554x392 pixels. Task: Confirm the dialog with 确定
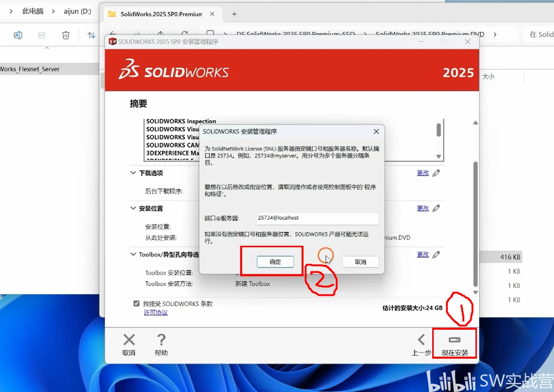tap(275, 262)
